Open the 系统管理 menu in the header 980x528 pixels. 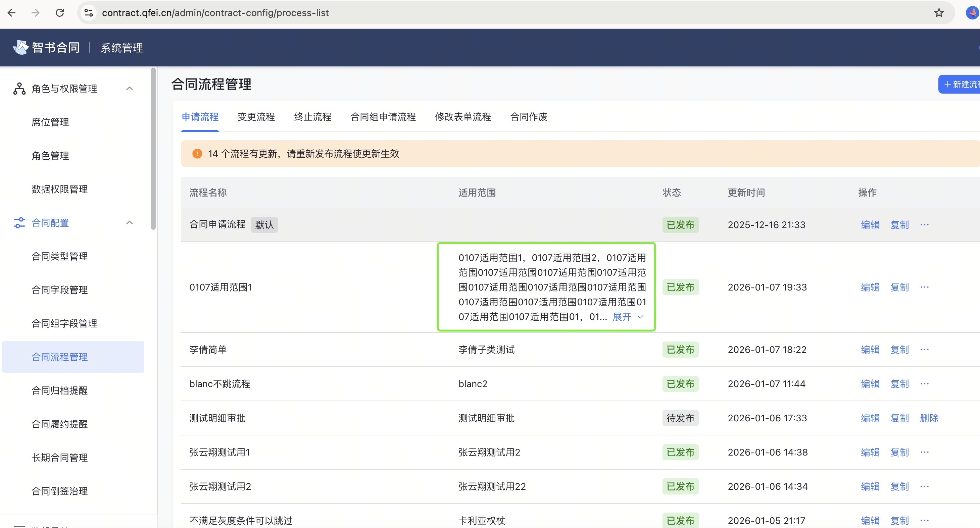121,48
